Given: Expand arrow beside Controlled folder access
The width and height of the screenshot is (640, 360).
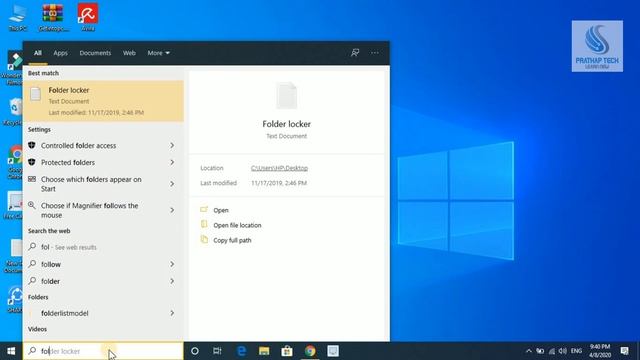Looking at the screenshot, I should (x=172, y=145).
